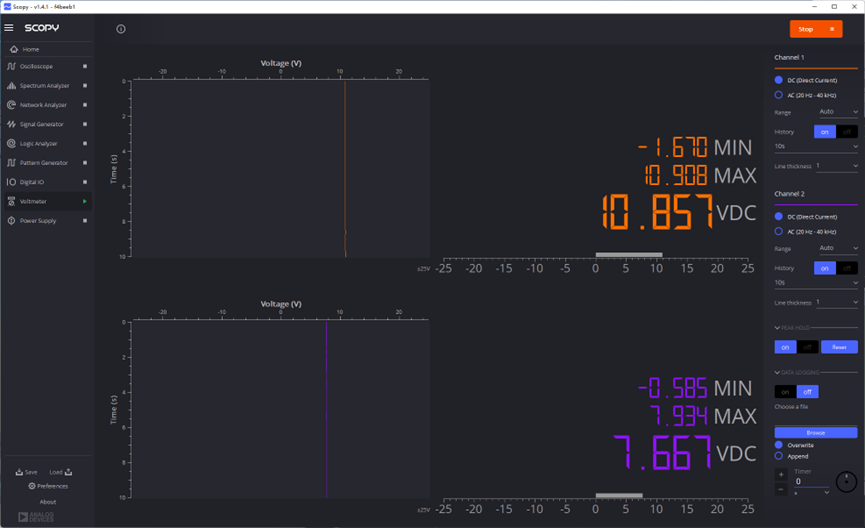This screenshot has height=528, width=865.
Task: Set Data Logging to off
Action: [x=807, y=392]
